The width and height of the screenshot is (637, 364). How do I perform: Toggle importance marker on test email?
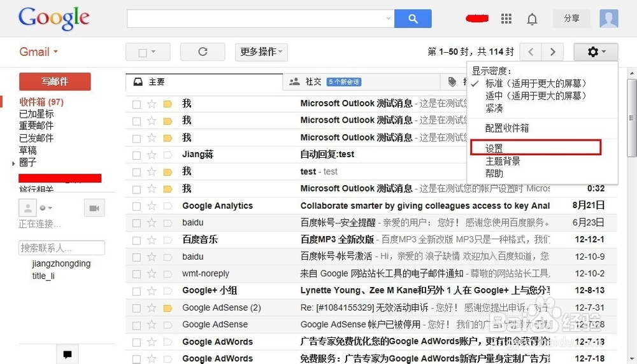point(168,172)
